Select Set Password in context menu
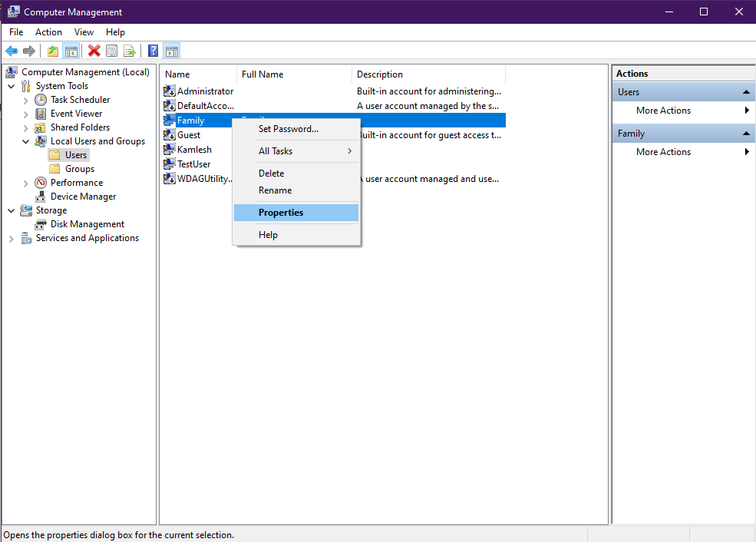Image resolution: width=756 pixels, height=542 pixels. click(288, 129)
